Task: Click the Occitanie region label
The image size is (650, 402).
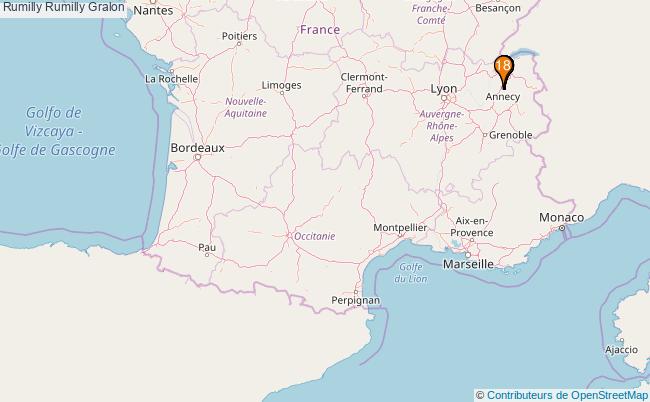Action: [315, 236]
